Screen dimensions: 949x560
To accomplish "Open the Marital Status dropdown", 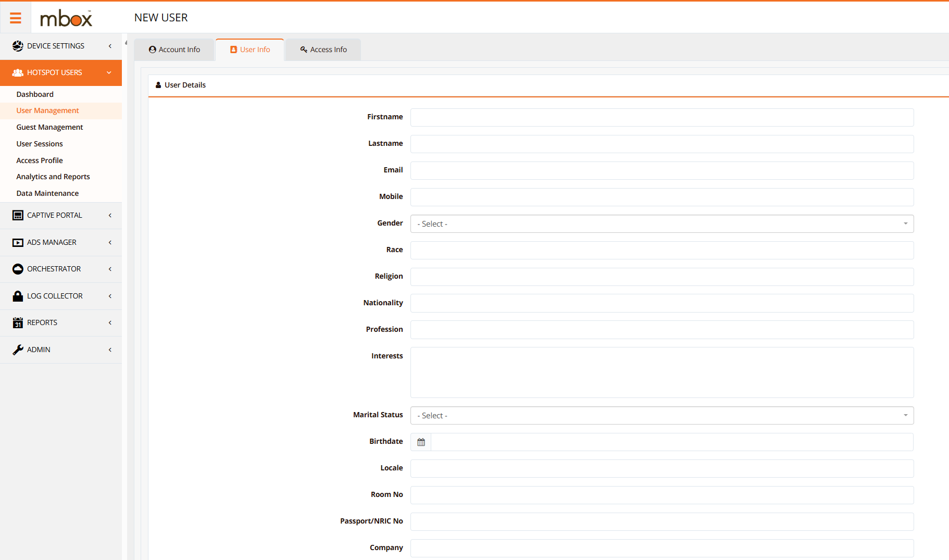I will (x=661, y=416).
